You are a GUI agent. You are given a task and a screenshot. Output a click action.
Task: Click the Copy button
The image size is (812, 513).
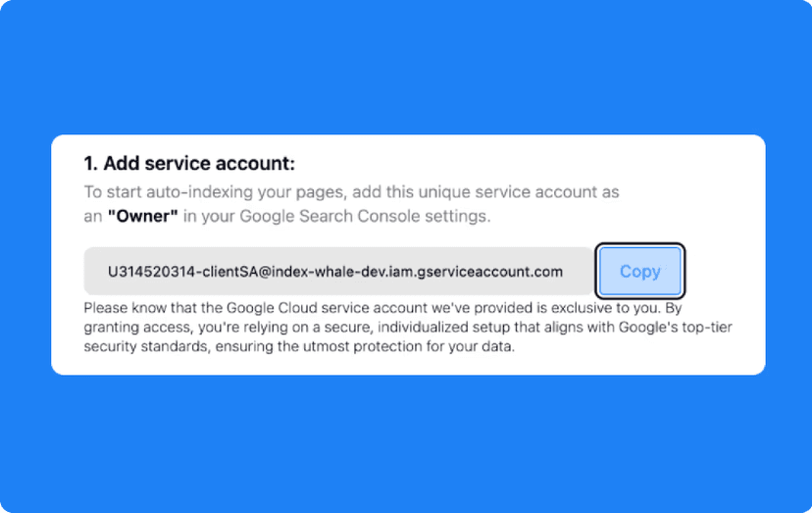(x=639, y=271)
